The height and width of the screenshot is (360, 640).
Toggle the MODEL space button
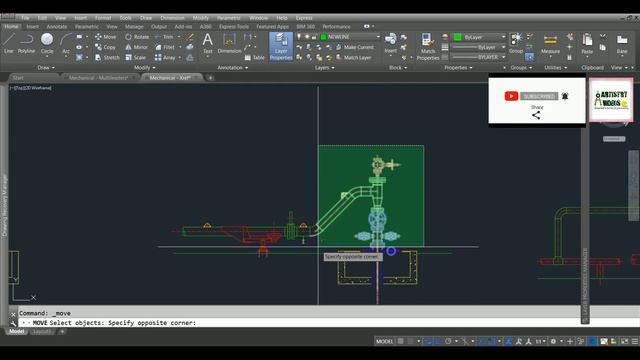384,341
